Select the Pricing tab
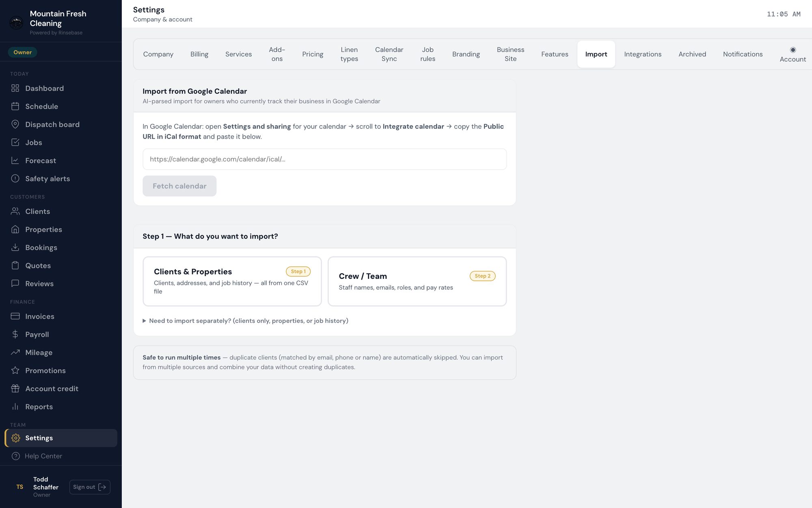 313,54
